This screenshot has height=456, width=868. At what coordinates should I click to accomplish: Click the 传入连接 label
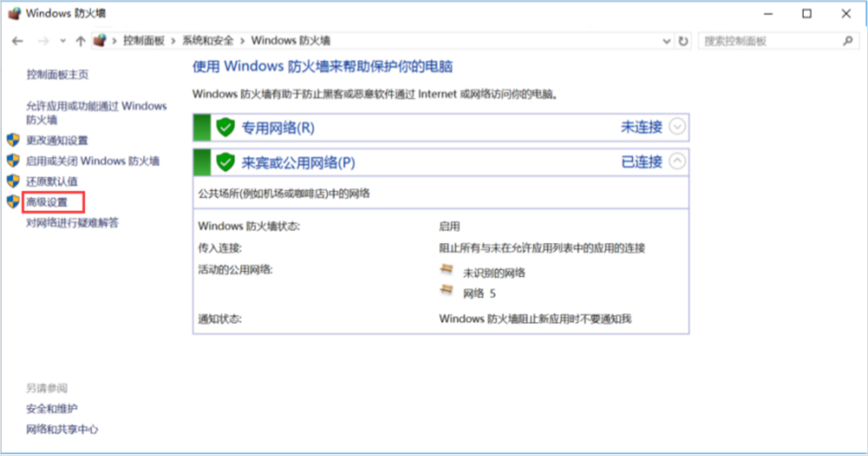tap(220, 248)
